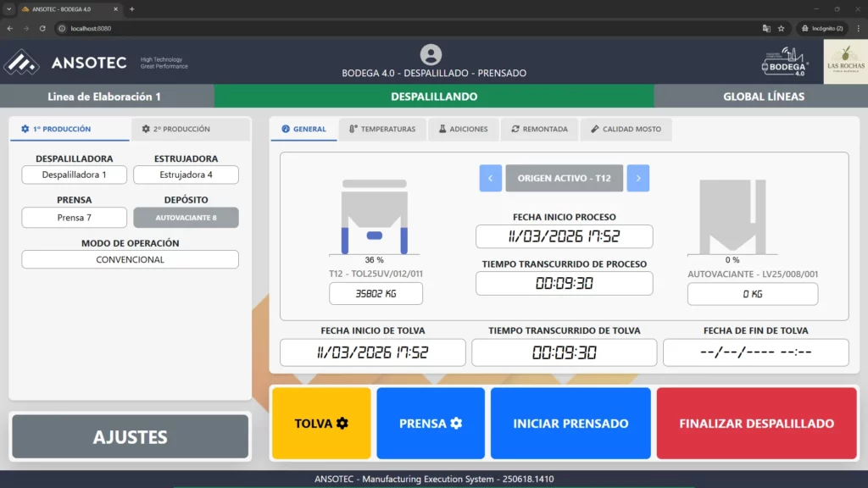
Task: Click the Bodega 4.0 logo
Action: (785, 62)
